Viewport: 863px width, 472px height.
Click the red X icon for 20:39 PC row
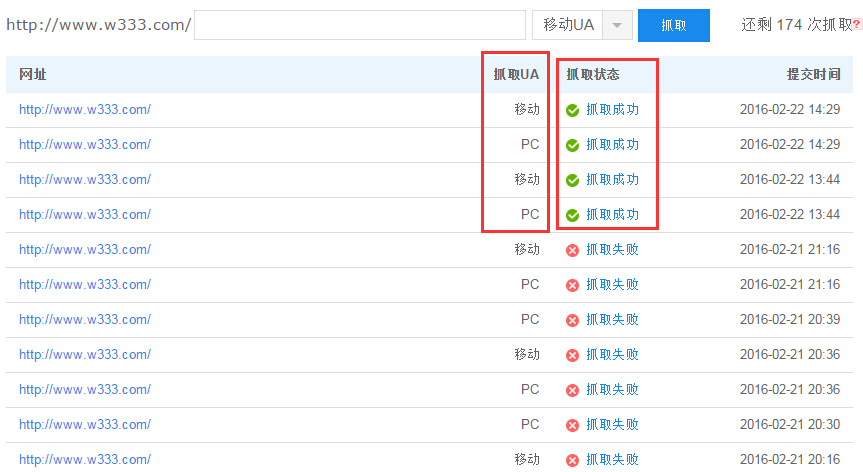pyautogui.click(x=572, y=320)
